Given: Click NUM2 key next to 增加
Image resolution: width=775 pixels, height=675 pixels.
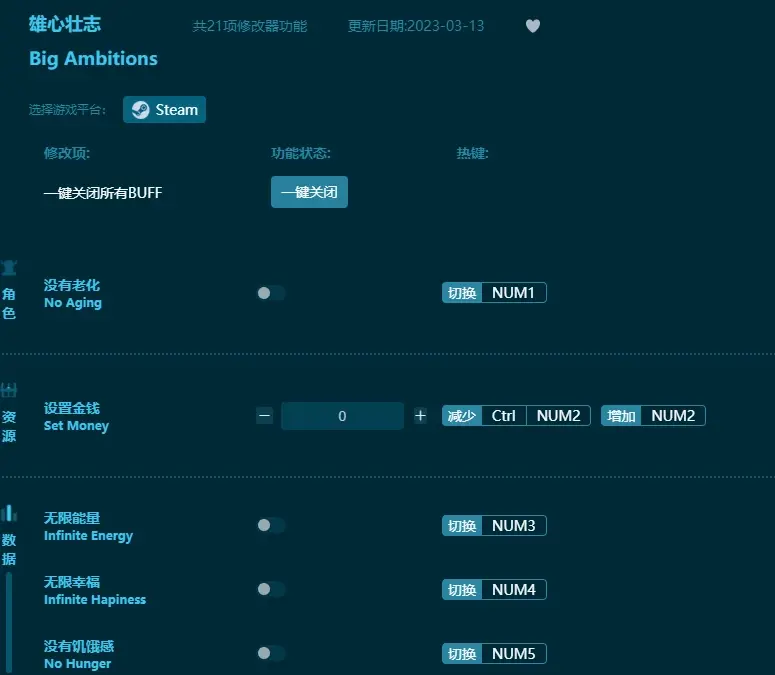Looking at the screenshot, I should 673,416.
